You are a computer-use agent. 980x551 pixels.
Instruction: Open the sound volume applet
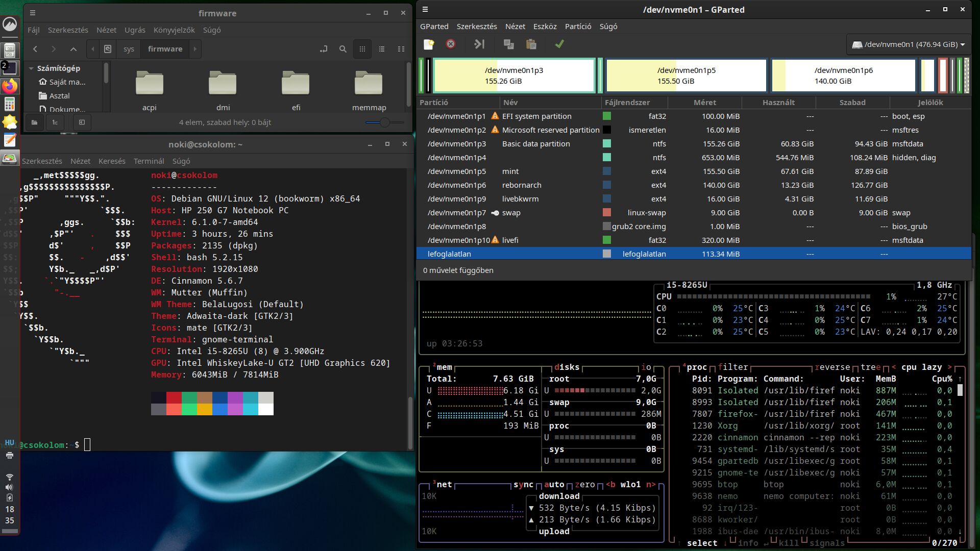pos(10,487)
